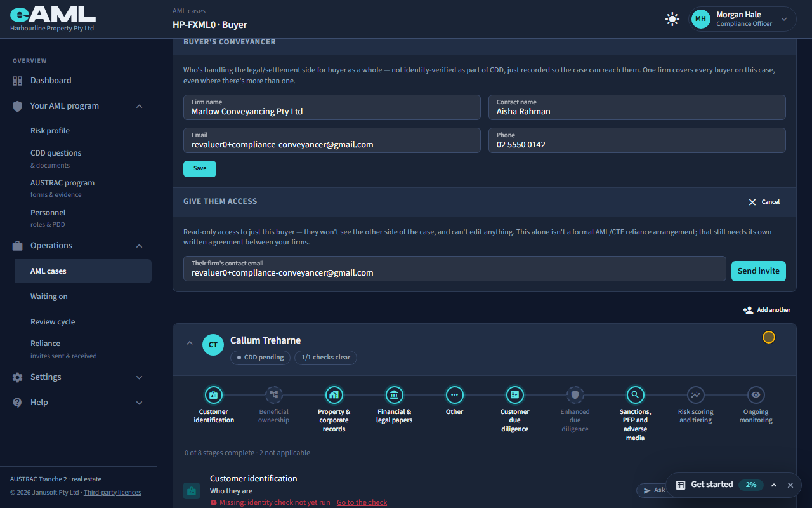This screenshot has width=812, height=508.
Task: Open the Morgan Hale account dropdown
Action: [743, 19]
